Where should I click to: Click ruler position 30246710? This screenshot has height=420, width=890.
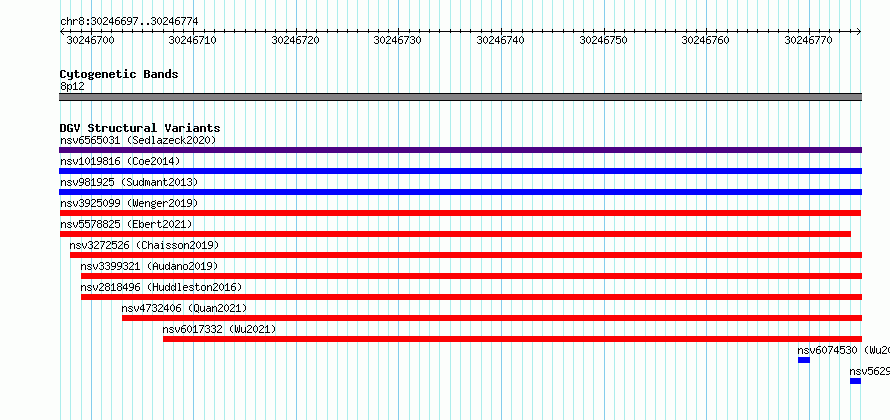193,40
